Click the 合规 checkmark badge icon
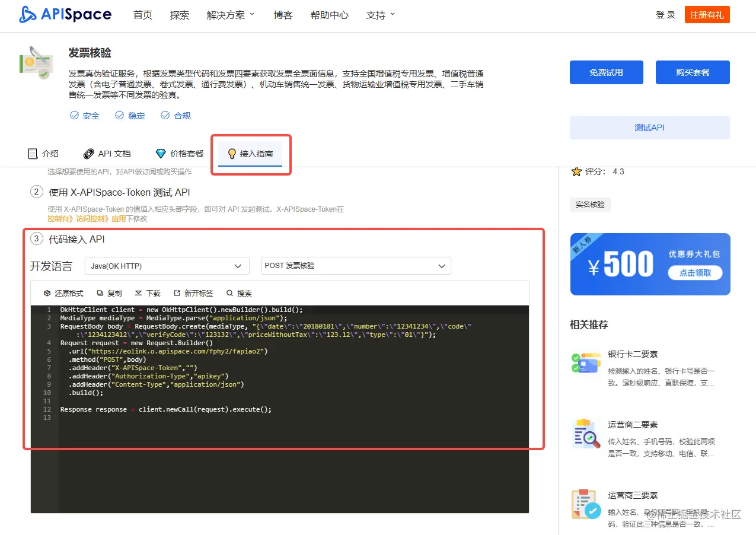756x535 pixels. pyautogui.click(x=165, y=116)
